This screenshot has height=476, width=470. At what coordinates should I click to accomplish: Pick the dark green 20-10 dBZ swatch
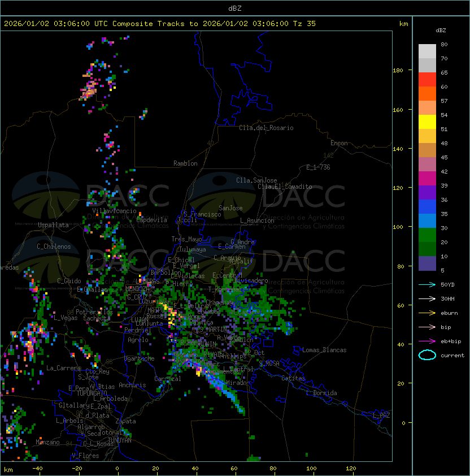[427, 249]
